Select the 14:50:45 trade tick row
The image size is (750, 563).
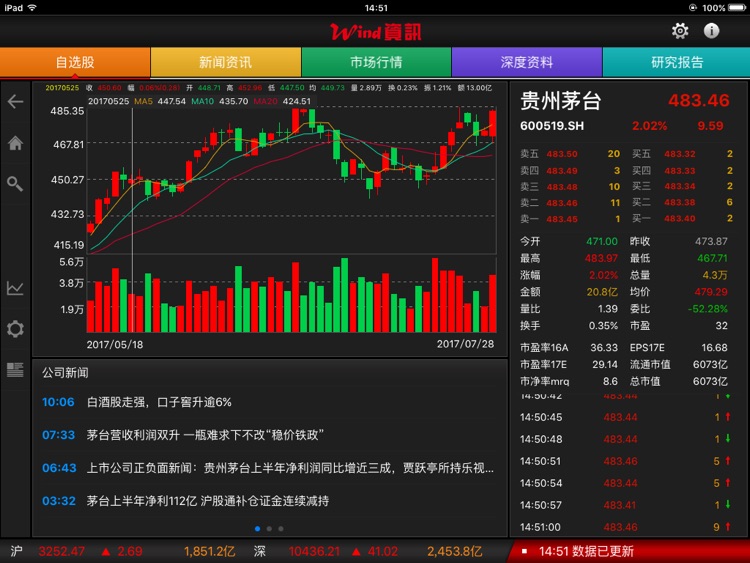[627, 417]
